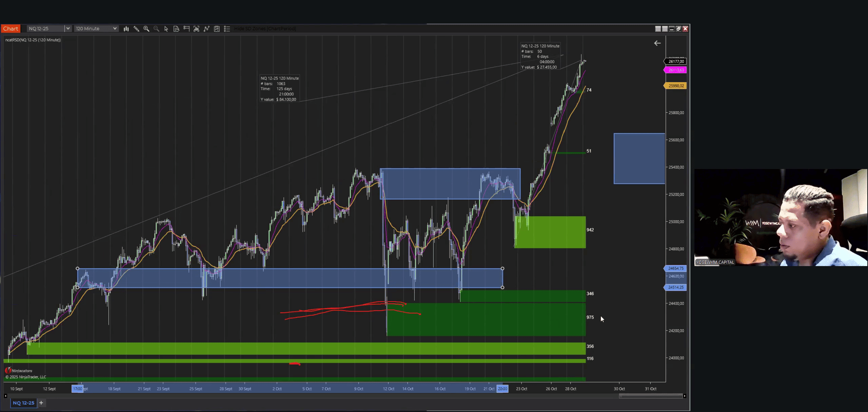This screenshot has height=412, width=868.
Task: Toggle Hide SD Zones [ChartPeriod] button
Action: point(265,29)
